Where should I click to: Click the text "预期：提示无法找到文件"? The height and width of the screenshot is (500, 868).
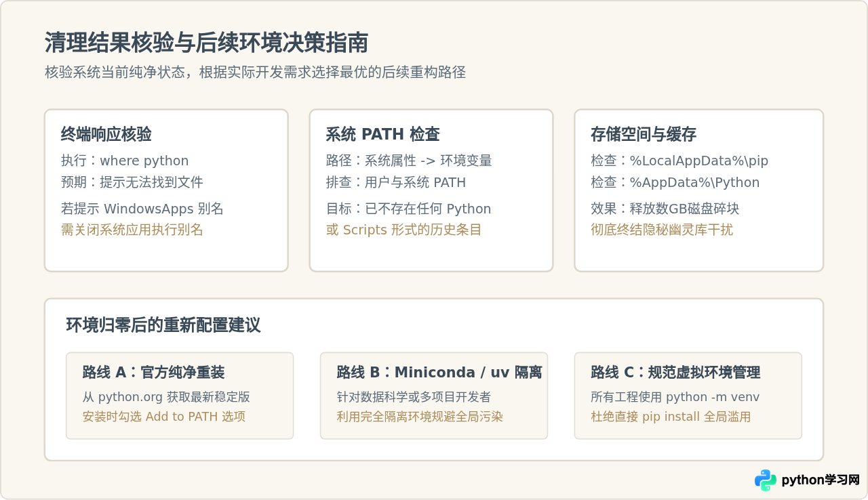[x=132, y=182]
